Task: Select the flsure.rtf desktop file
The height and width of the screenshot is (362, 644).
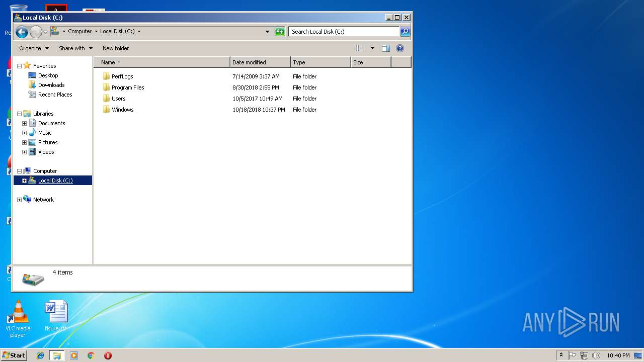Action: [55, 316]
